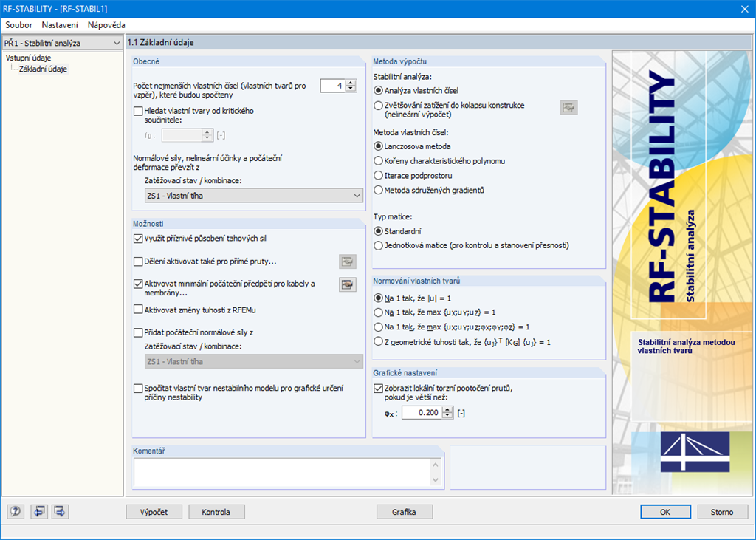Uncheck 'Využít příznivé působení tahových sil'
Screen dimensions: 756x540
(x=138, y=239)
